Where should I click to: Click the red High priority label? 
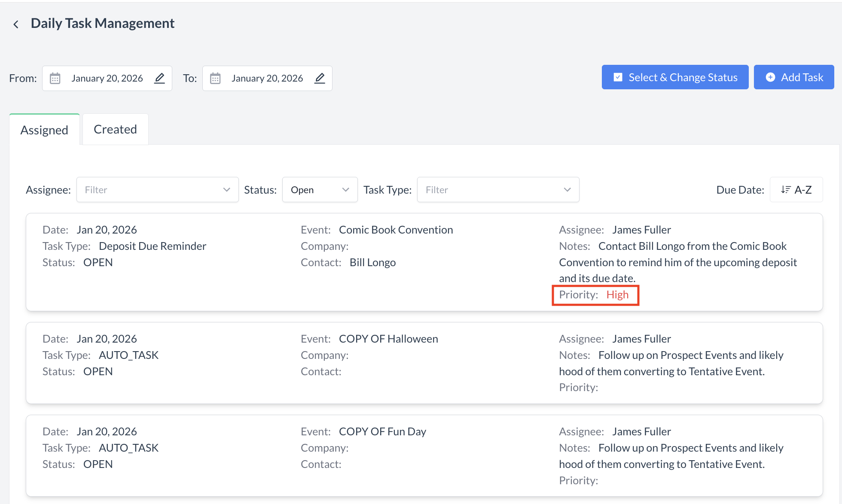click(x=617, y=295)
